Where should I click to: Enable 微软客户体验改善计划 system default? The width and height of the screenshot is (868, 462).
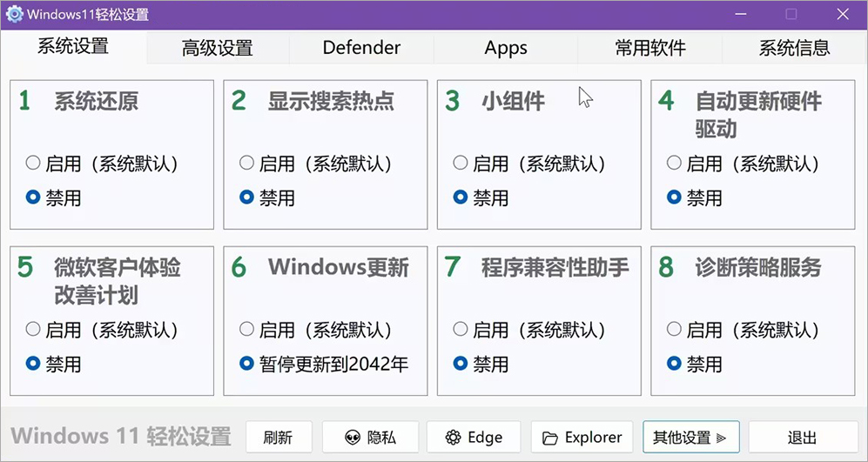33,330
